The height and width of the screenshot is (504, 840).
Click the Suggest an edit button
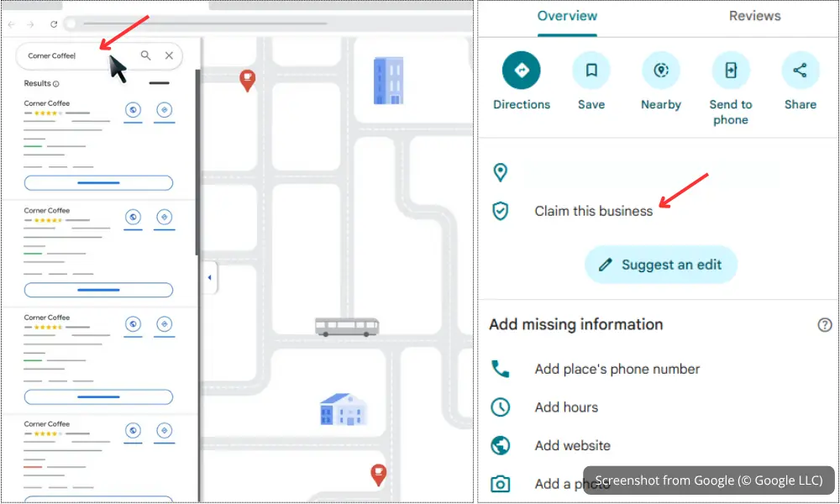click(661, 264)
